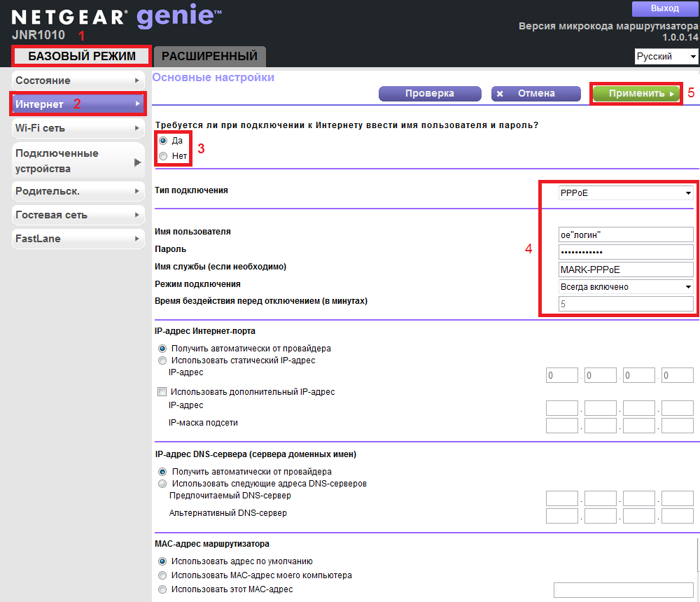The width and height of the screenshot is (700, 602).
Task: Click arrow next to Подключенные устройства
Action: (137, 162)
